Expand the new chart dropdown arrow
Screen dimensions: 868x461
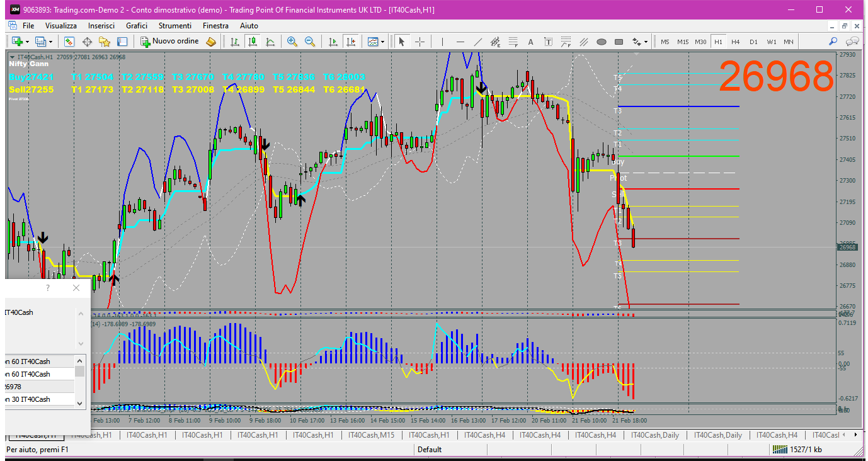[x=27, y=42]
